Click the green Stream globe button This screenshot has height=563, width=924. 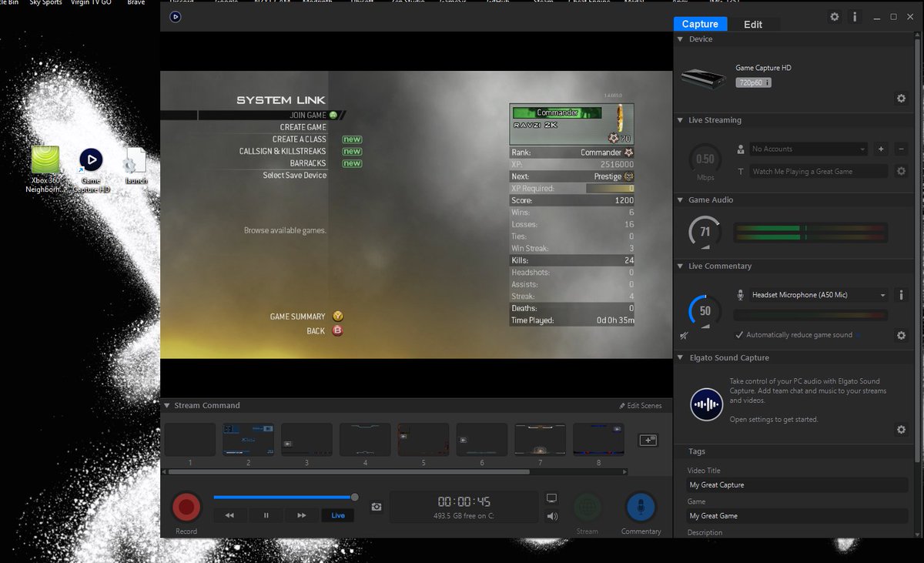588,508
